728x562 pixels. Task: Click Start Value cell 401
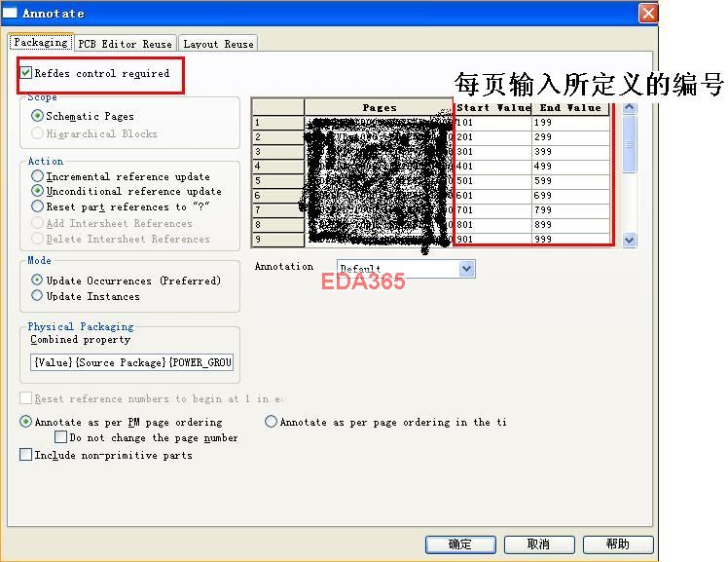[493, 166]
